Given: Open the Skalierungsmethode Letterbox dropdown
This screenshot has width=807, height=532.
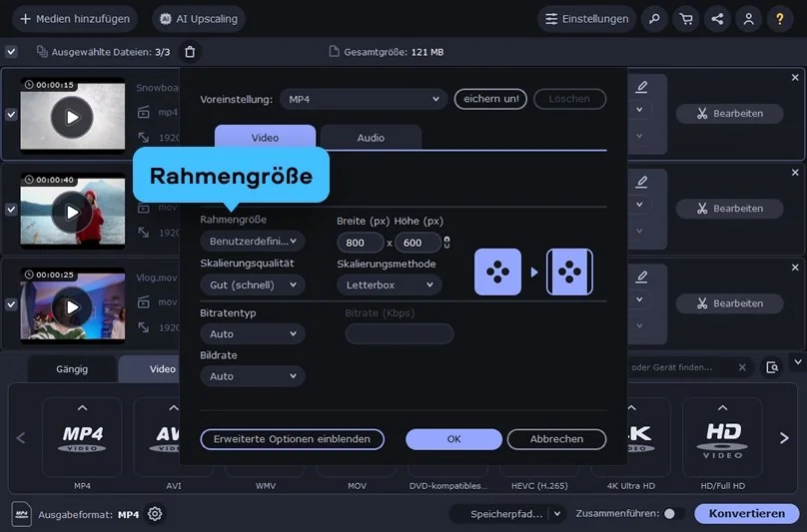Looking at the screenshot, I should click(x=390, y=285).
